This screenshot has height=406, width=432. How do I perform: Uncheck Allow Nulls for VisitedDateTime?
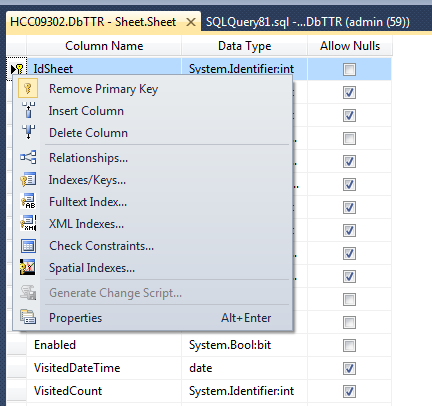349,368
